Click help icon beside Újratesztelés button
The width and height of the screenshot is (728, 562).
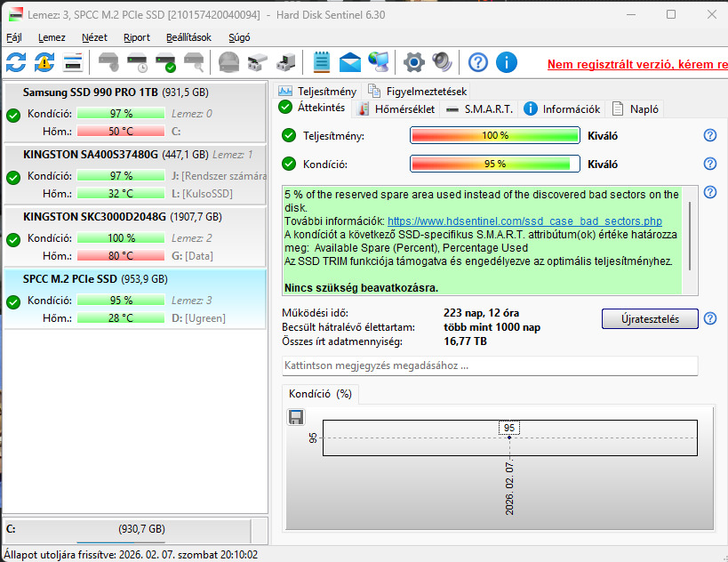(x=710, y=318)
